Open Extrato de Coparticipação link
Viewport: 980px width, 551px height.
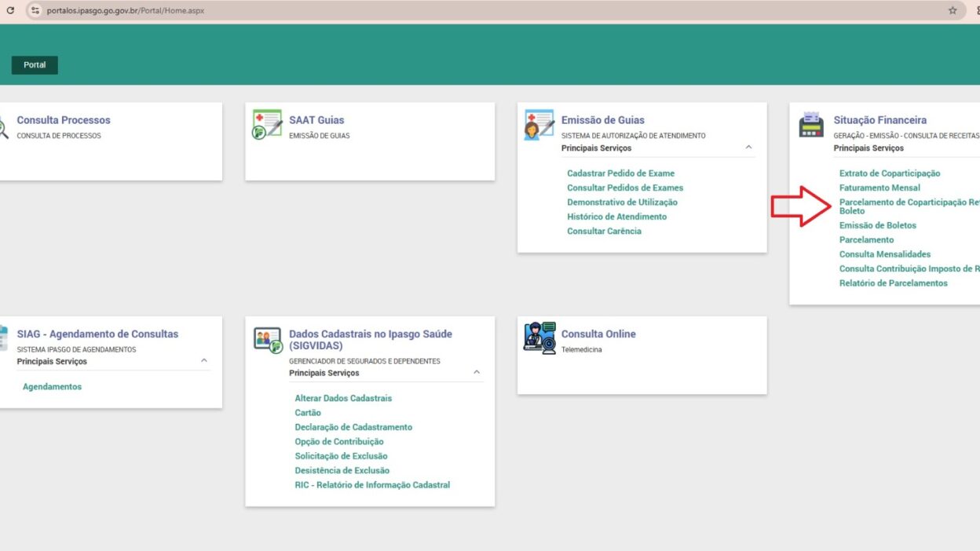(889, 173)
